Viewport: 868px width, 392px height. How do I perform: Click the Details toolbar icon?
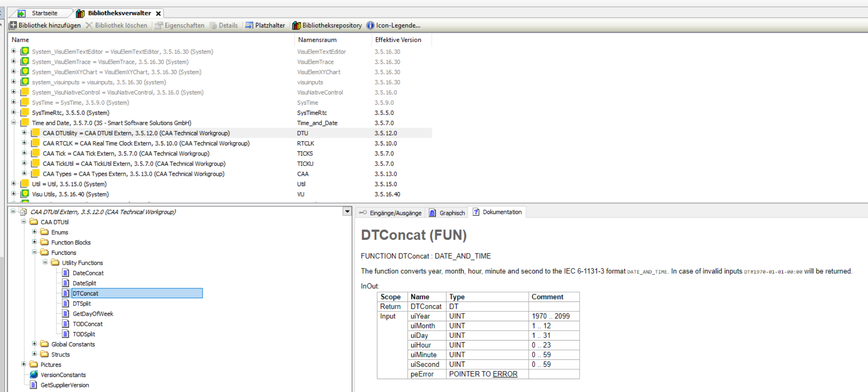(x=213, y=25)
